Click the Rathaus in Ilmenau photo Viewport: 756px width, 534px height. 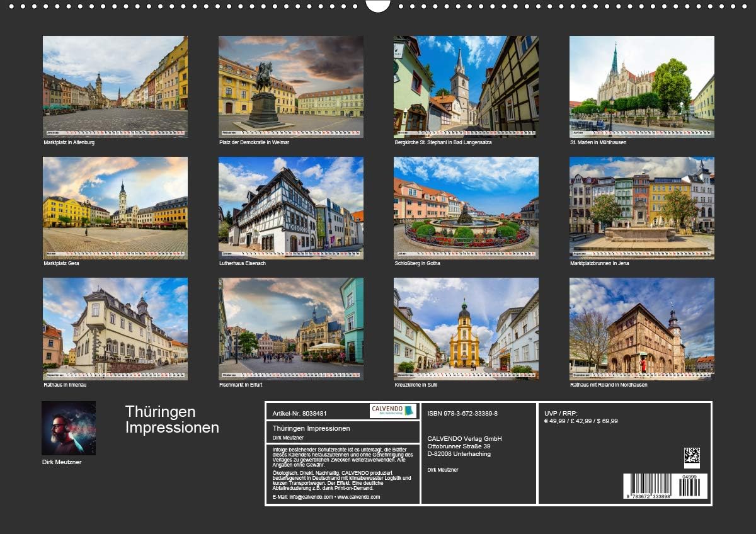pyautogui.click(x=115, y=329)
